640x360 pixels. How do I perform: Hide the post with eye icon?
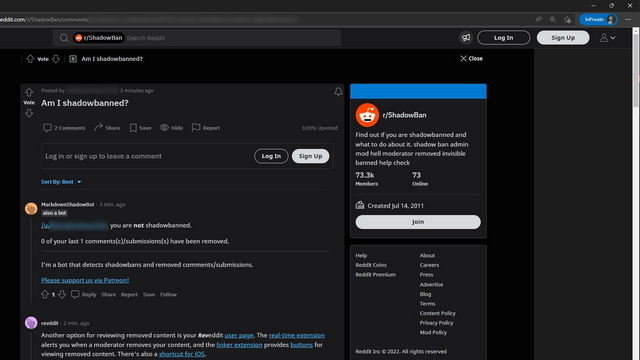[171, 128]
